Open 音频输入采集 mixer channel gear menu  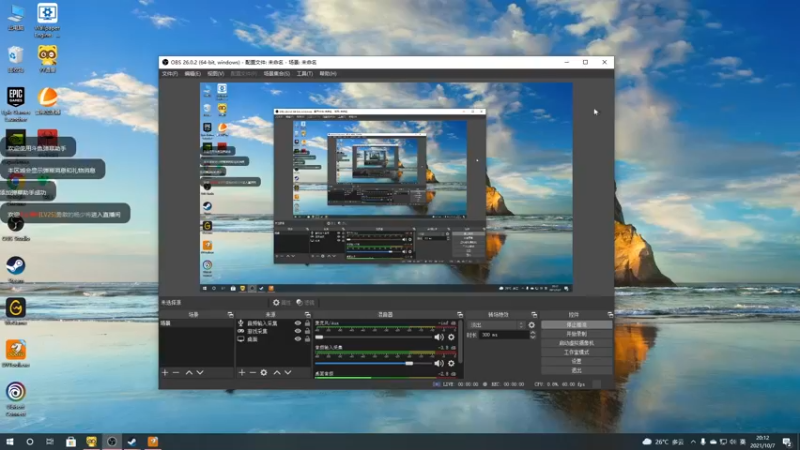tap(451, 363)
